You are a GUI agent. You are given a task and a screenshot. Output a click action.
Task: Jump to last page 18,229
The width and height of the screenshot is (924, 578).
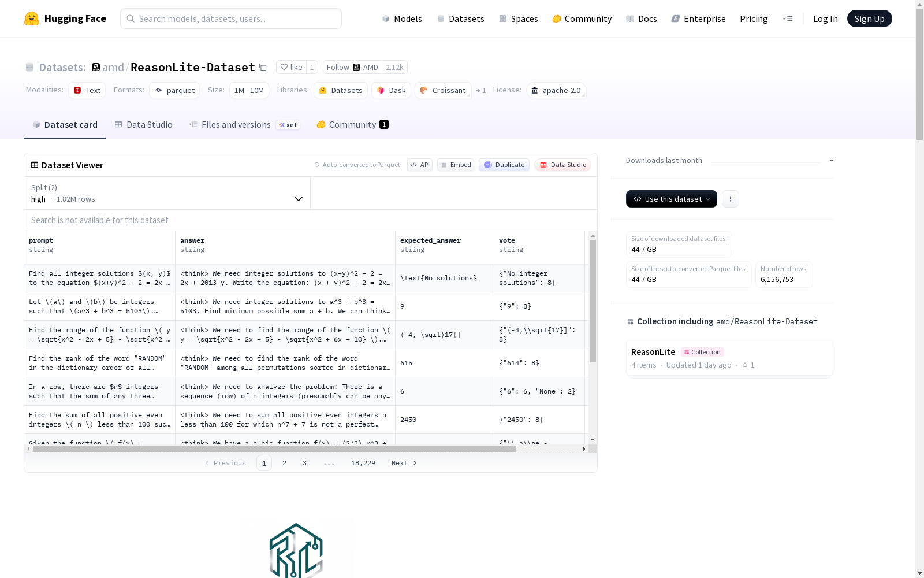[x=363, y=463]
